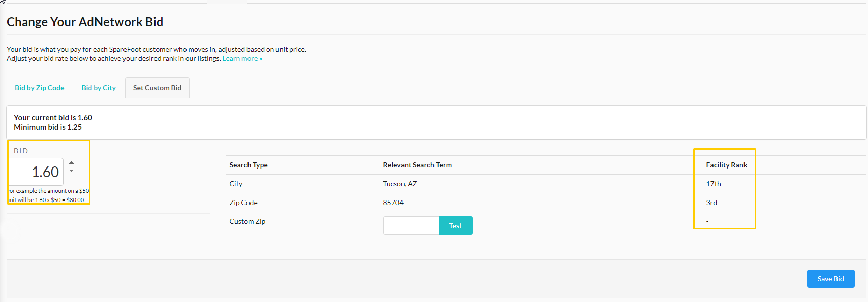Screen dimensions: 868x302
Task: Focus the Custom Zip text box
Action: point(411,226)
